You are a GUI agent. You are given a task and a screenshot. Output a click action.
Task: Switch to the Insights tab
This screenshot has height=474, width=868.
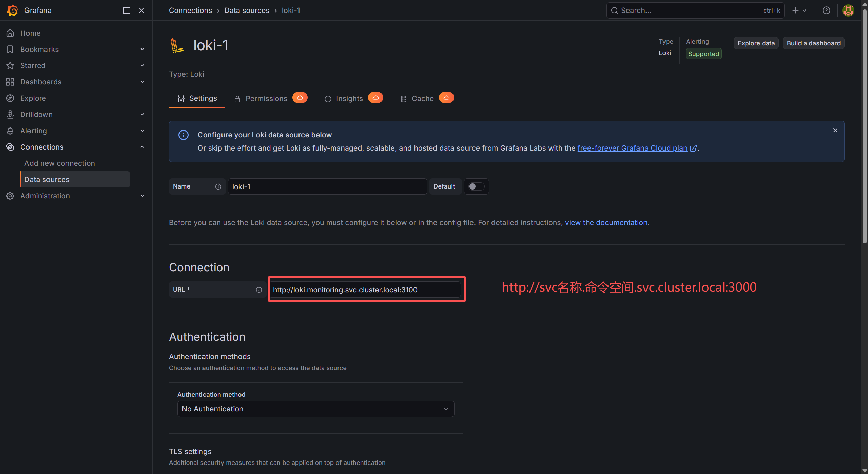pos(354,98)
